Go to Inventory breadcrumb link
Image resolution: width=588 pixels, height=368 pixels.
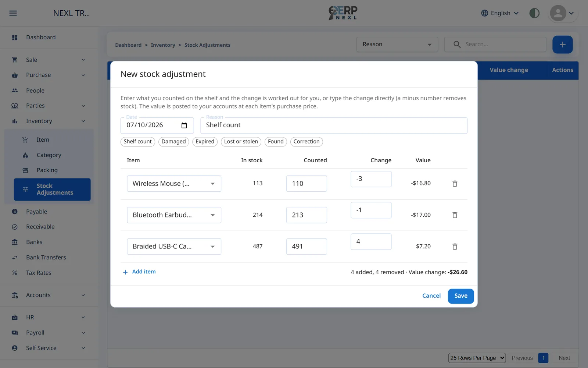[163, 45]
